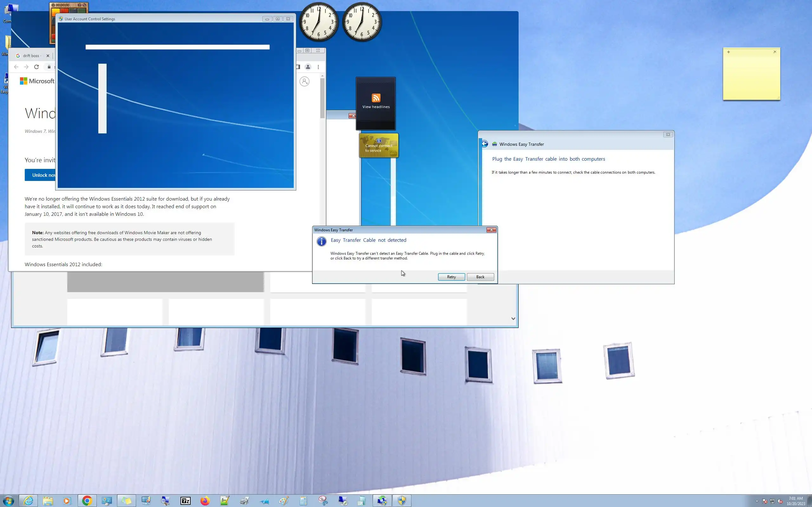The image size is (812, 507).
Task: Open Snipping Tool in taskbar
Action: [x=323, y=501]
